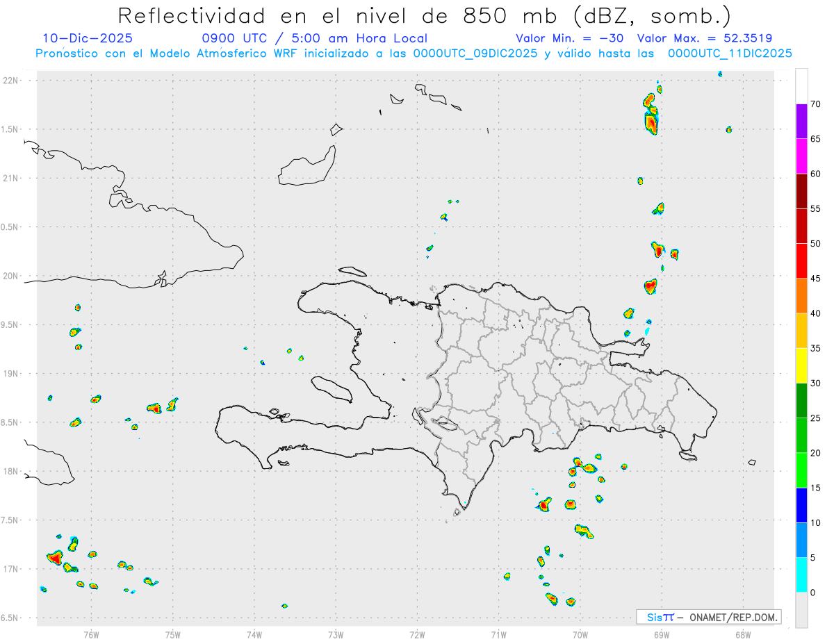This screenshot has width=834, height=644.
Task: Select the white above-70 band of color scale
Action: pos(801,86)
